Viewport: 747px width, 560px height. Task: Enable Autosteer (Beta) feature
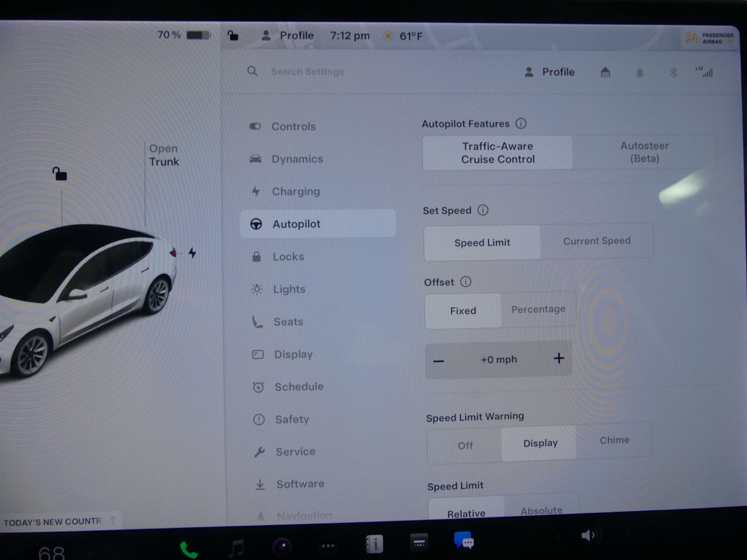(644, 152)
